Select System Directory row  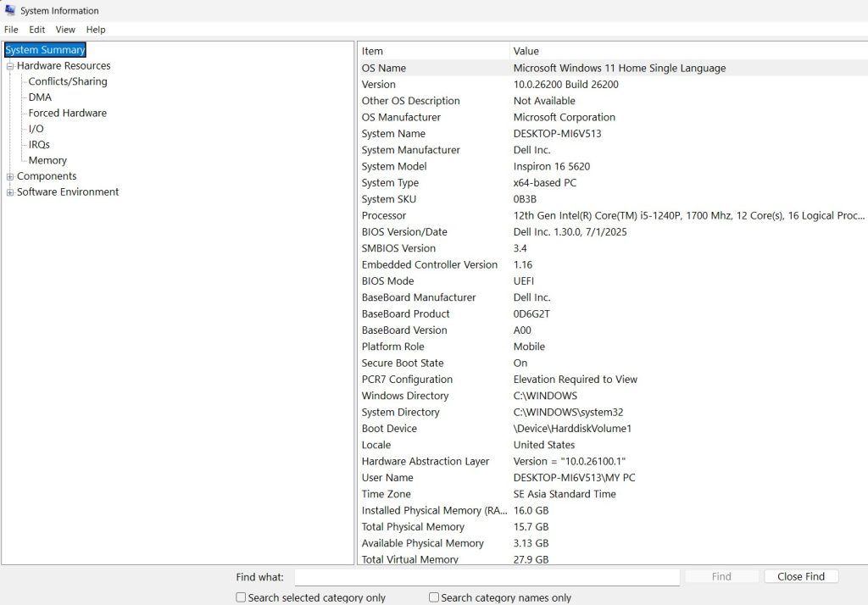click(613, 412)
